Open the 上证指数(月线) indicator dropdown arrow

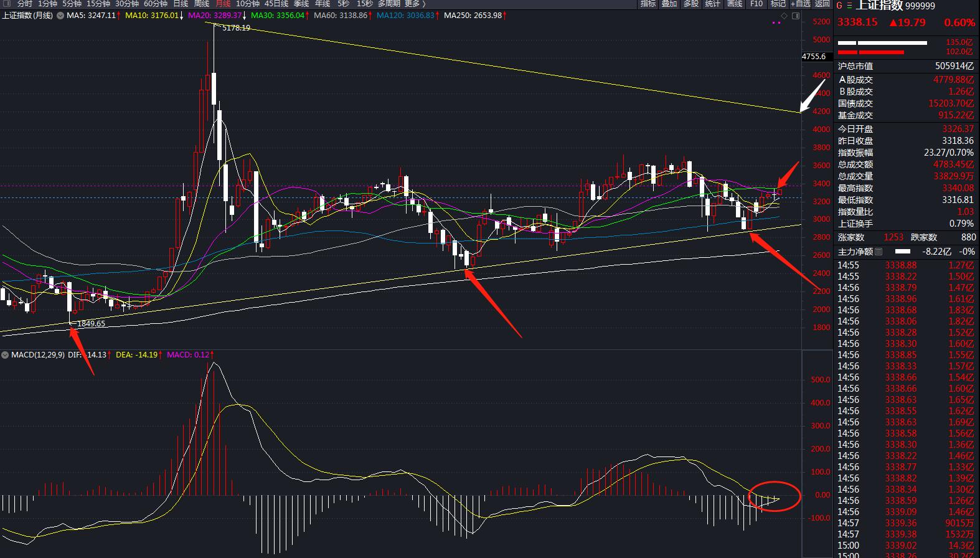point(60,16)
